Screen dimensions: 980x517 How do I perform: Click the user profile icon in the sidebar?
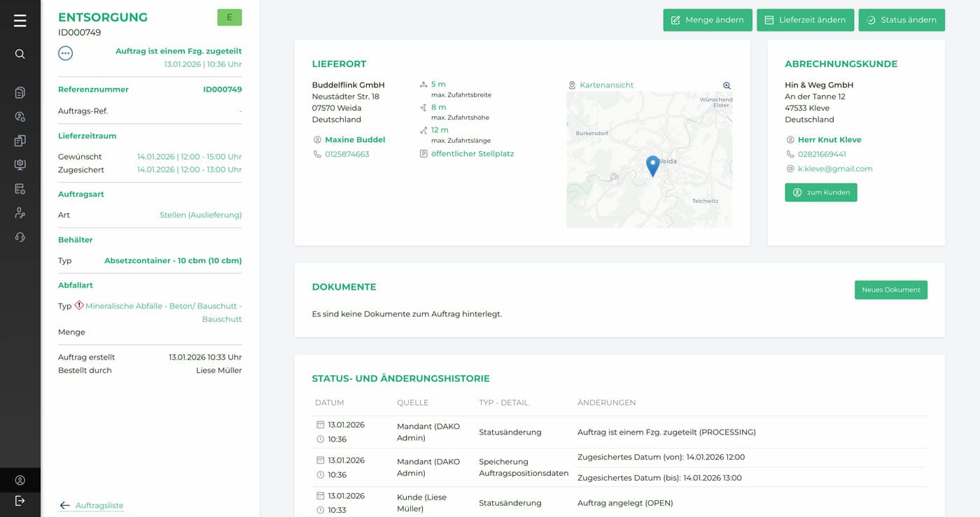(x=20, y=480)
